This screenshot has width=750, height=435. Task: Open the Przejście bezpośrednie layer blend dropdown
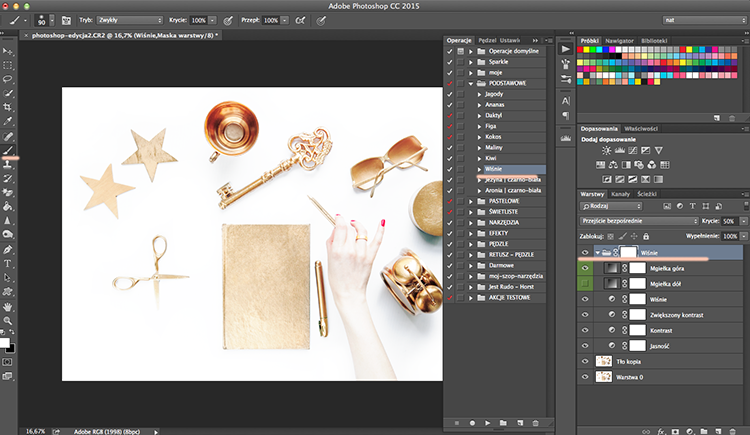click(x=639, y=221)
